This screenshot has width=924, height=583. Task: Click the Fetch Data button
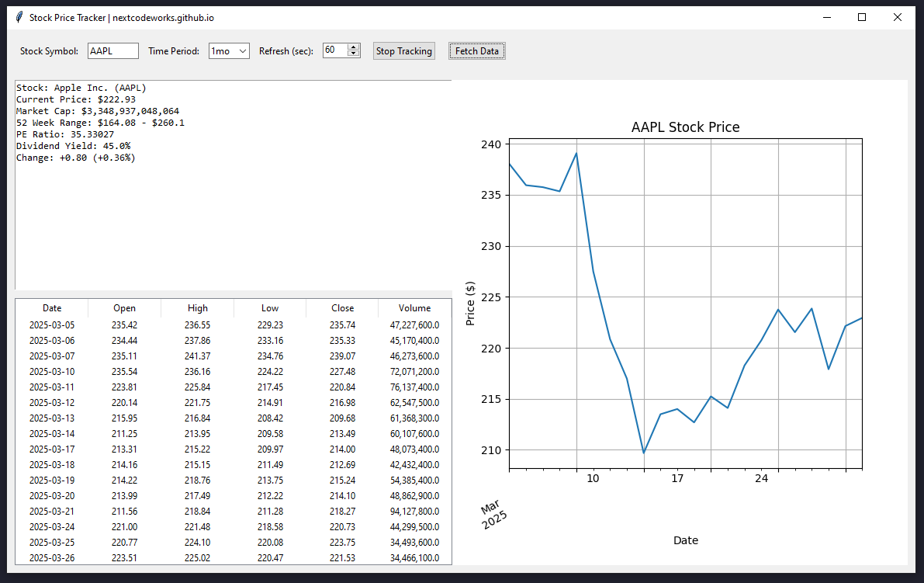click(476, 51)
